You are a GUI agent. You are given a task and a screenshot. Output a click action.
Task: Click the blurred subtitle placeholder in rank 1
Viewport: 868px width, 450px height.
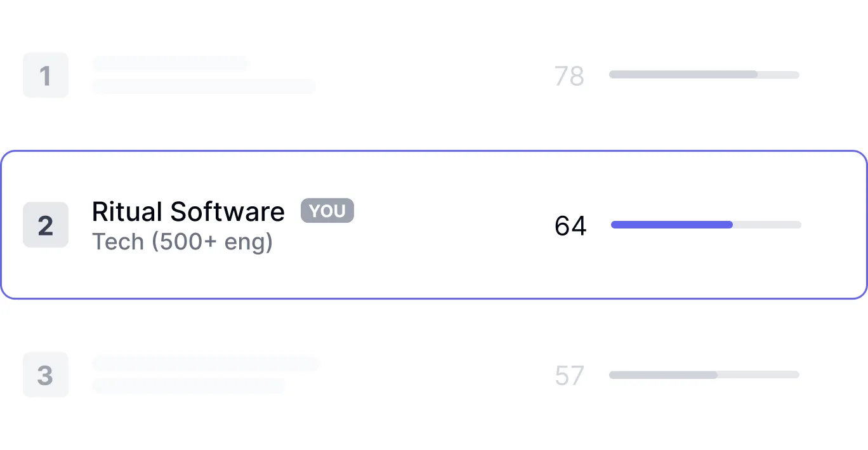click(x=203, y=86)
